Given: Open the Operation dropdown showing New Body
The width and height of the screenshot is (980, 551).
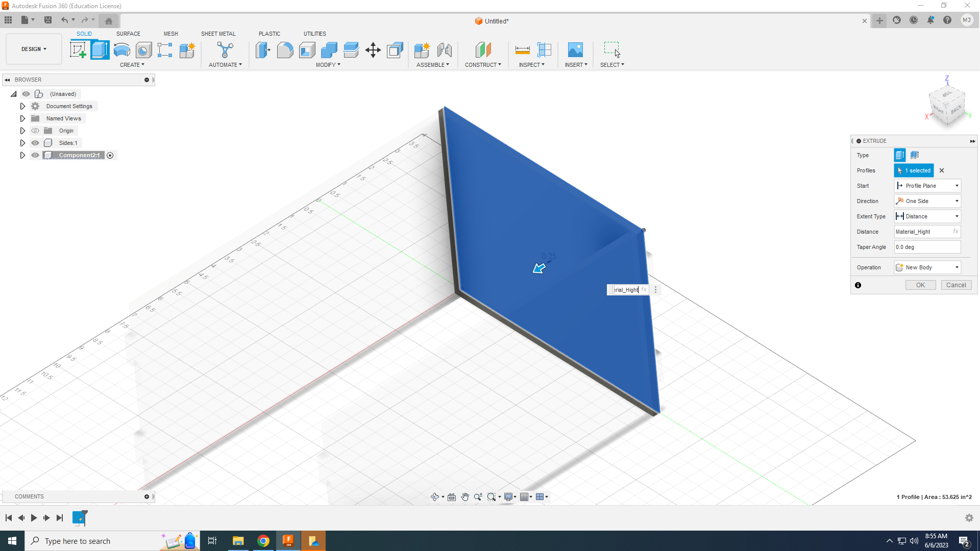Looking at the screenshot, I should click(927, 267).
